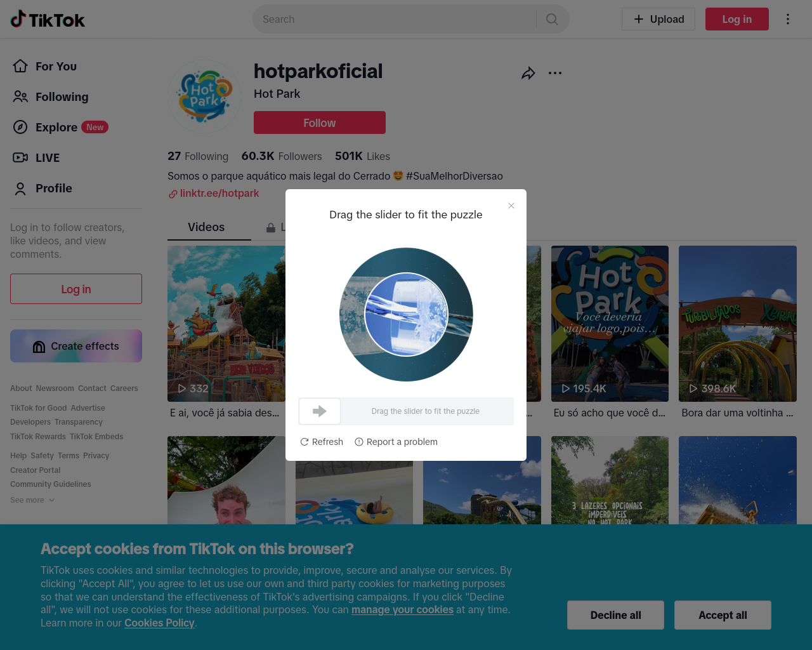The width and height of the screenshot is (812, 650).
Task: Open the Developers link
Action: click(x=30, y=422)
